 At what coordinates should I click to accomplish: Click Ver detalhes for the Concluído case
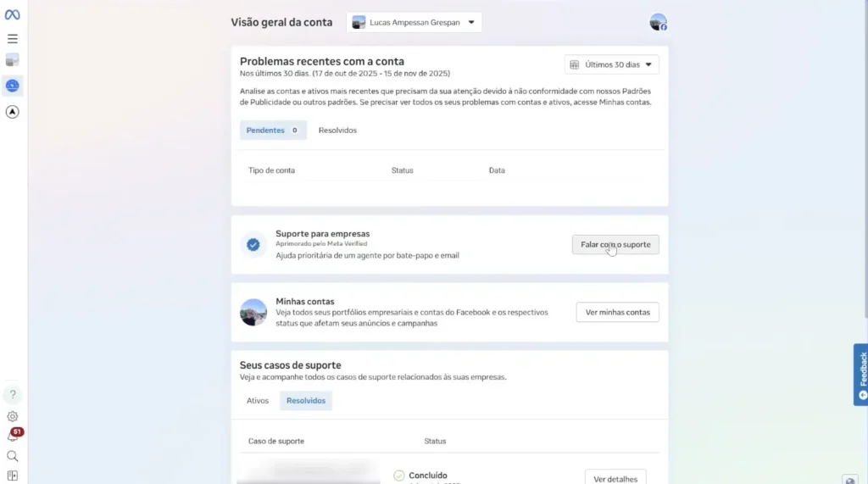[x=615, y=478]
